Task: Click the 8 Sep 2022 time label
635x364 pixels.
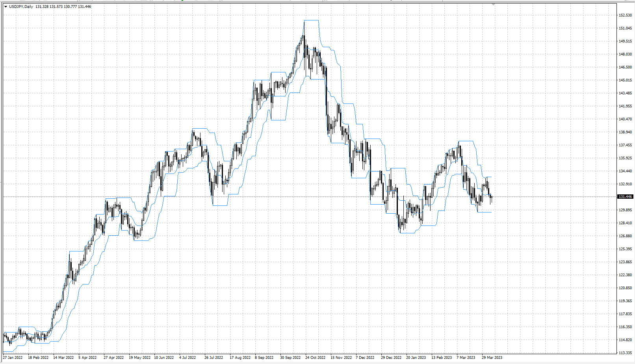Action: [x=264, y=358]
